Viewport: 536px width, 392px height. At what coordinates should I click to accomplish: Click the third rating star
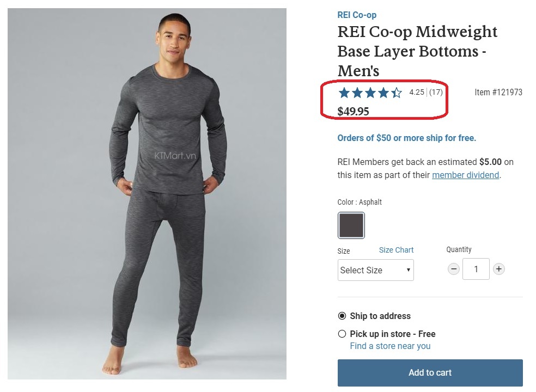tap(369, 93)
